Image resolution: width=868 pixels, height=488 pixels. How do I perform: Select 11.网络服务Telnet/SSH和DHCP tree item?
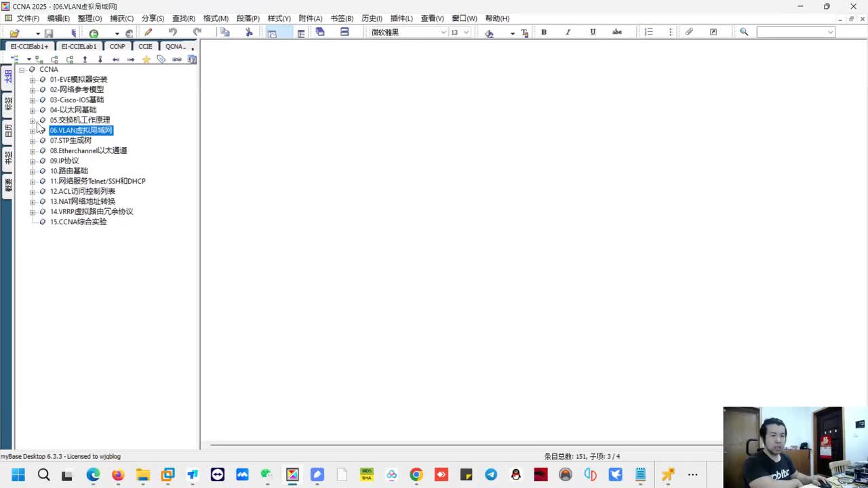(98, 181)
